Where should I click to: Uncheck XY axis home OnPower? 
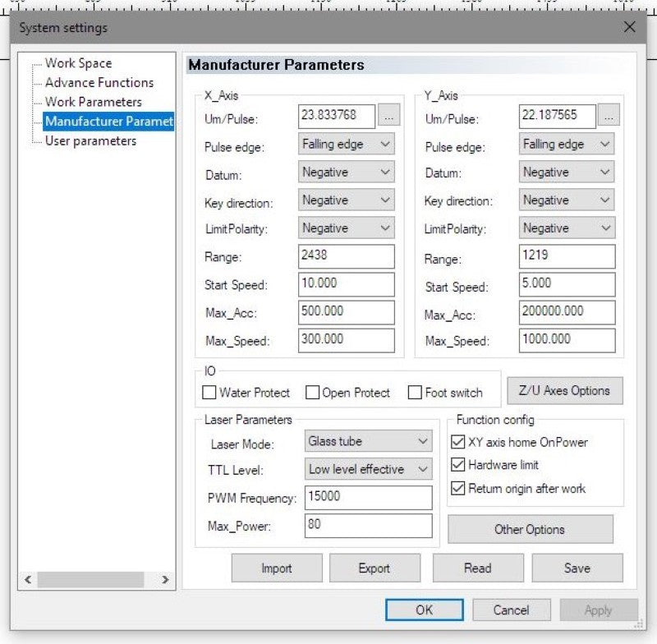click(458, 442)
